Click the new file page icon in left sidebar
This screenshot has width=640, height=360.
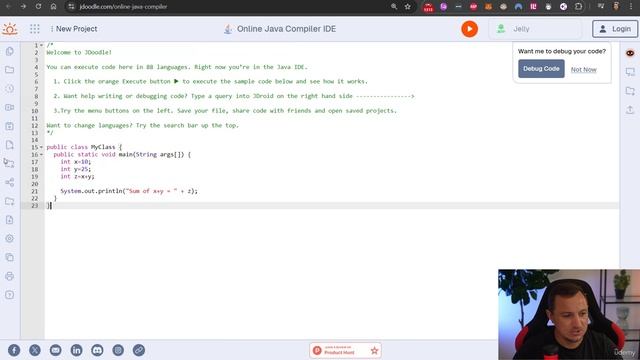pos(10,145)
